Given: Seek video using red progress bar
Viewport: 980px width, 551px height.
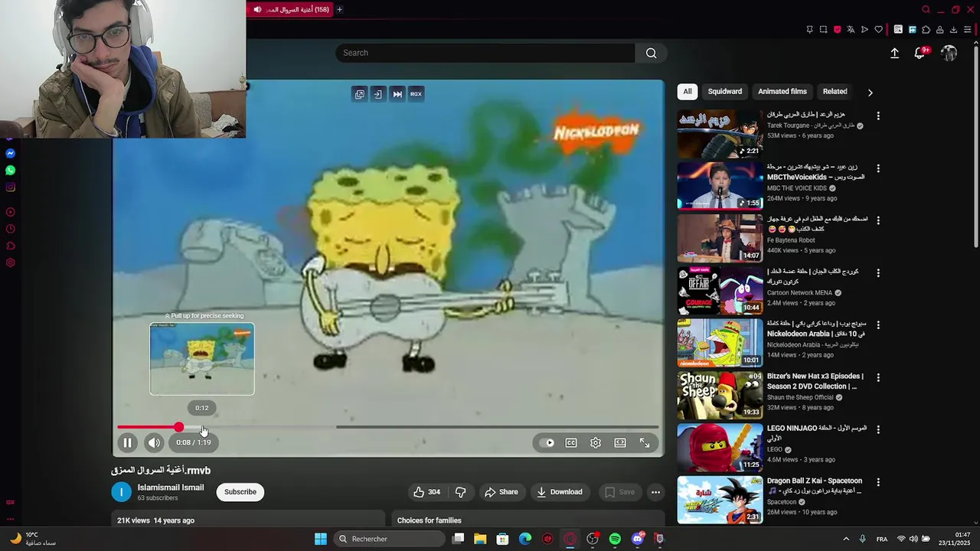Looking at the screenshot, I should coord(387,427).
